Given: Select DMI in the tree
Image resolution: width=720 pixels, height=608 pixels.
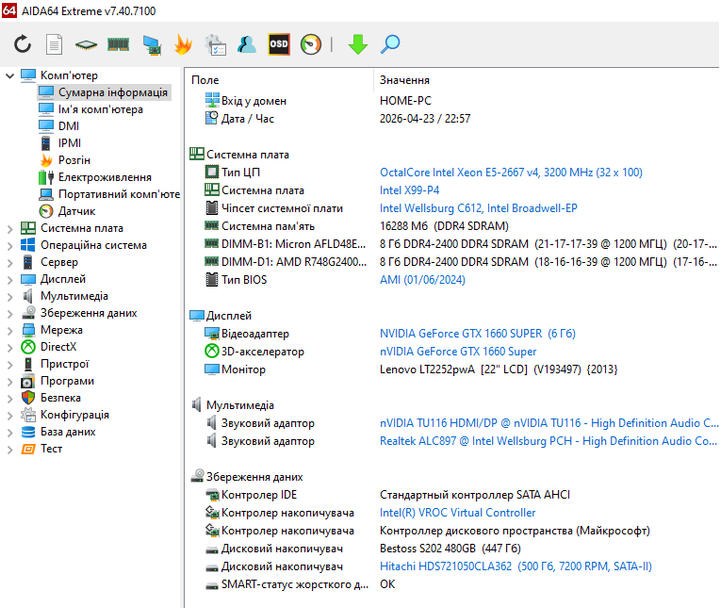Looking at the screenshot, I should tap(68, 126).
